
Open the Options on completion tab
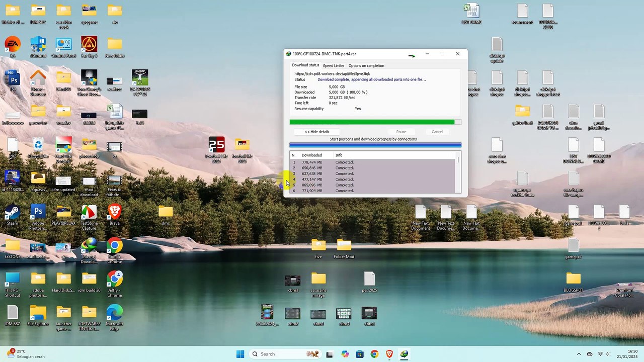pyautogui.click(x=366, y=65)
